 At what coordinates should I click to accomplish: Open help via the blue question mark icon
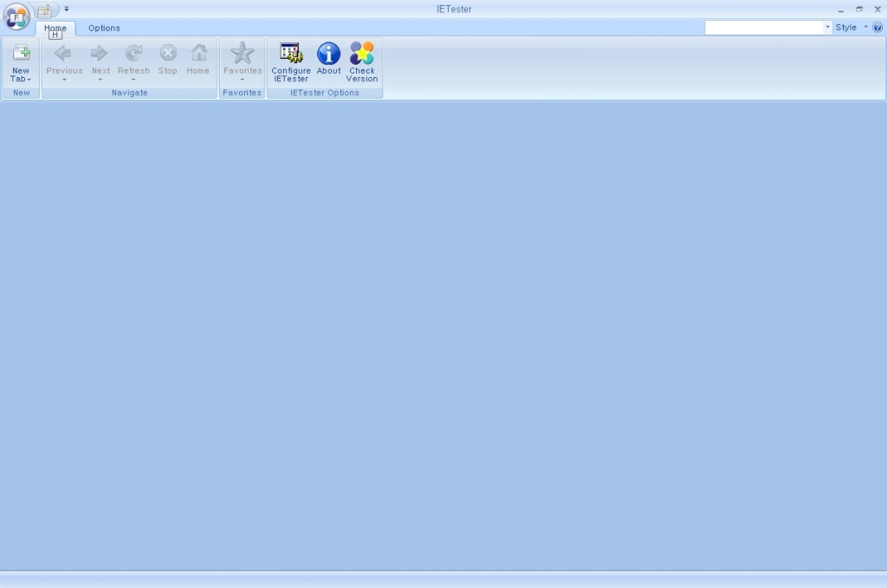pyautogui.click(x=877, y=27)
